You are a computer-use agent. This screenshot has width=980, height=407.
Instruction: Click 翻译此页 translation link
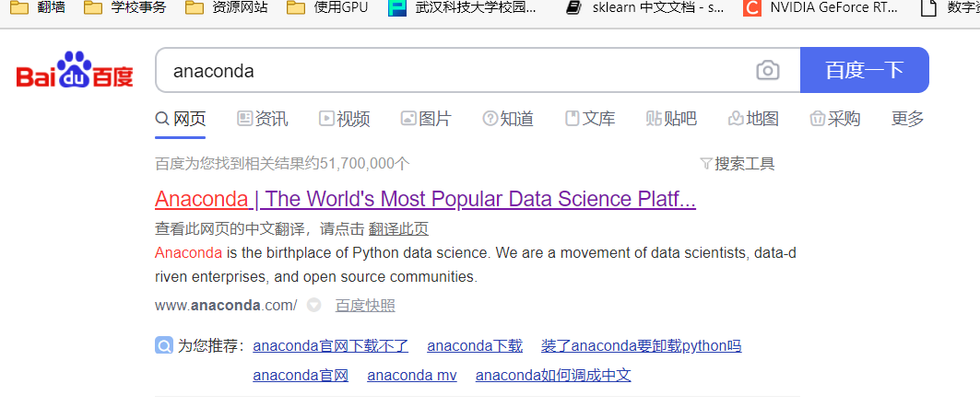398,229
